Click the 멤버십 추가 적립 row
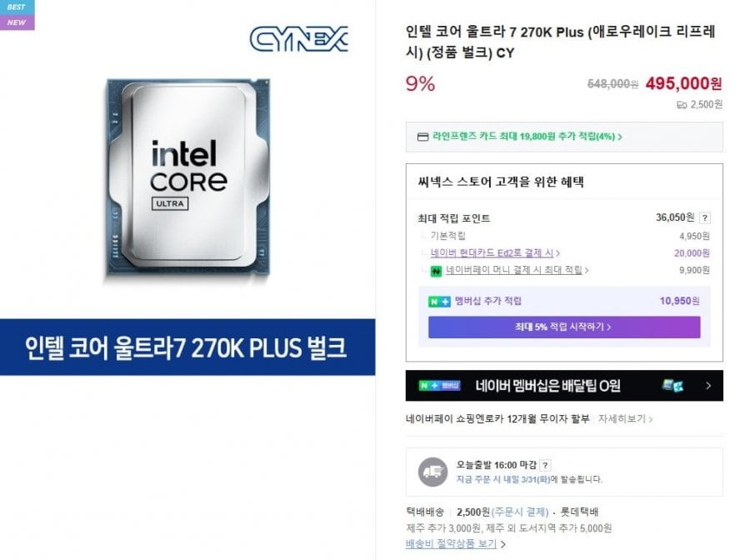This screenshot has width=750, height=560. (564, 301)
